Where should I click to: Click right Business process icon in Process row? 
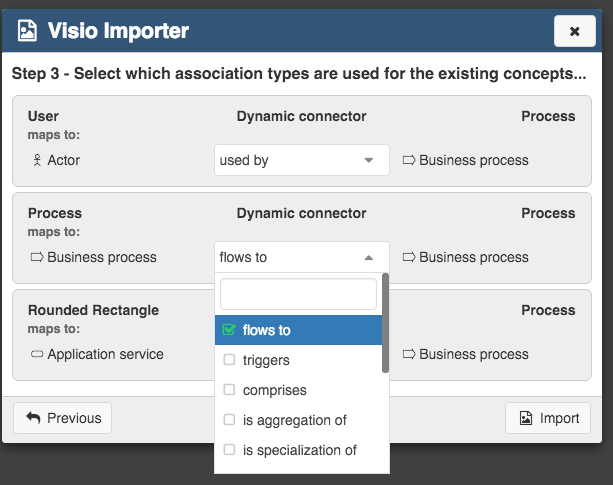tap(408, 257)
